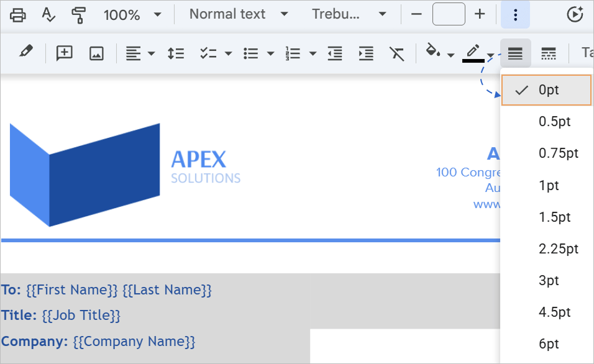Run spelling and grammar check
Viewport: 594px width, 364px height.
pos(48,15)
